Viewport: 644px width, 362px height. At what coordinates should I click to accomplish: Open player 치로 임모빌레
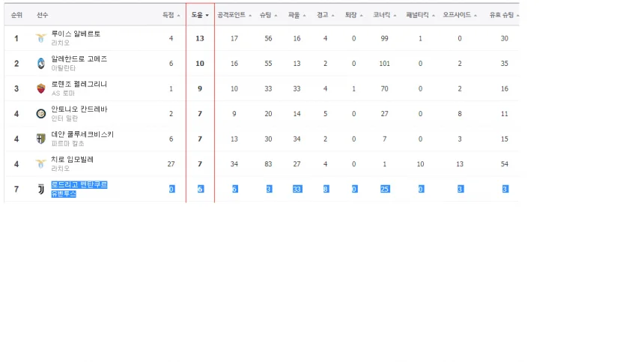[73, 159]
